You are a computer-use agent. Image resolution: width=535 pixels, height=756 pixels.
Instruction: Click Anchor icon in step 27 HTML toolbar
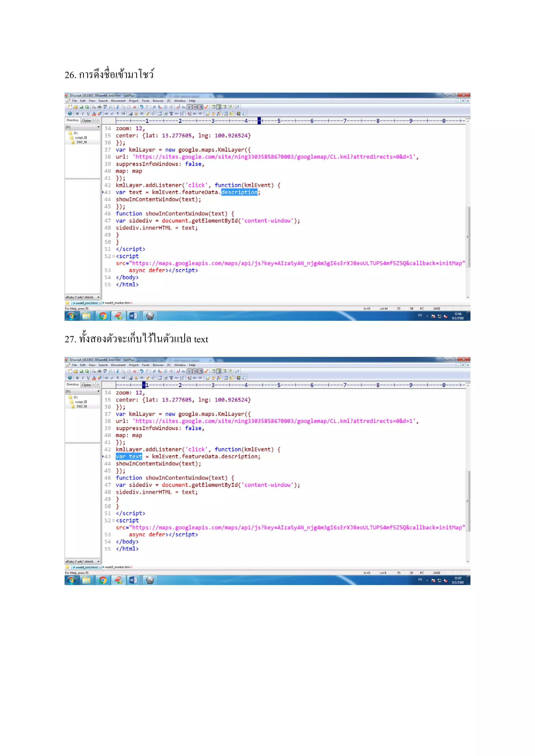click(136, 378)
